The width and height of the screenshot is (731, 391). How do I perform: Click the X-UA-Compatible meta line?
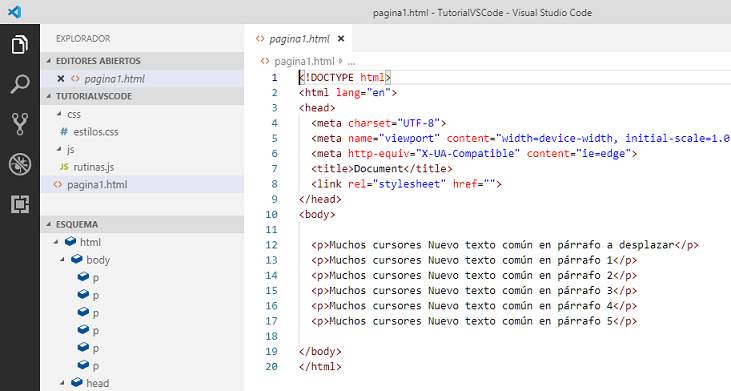point(474,153)
